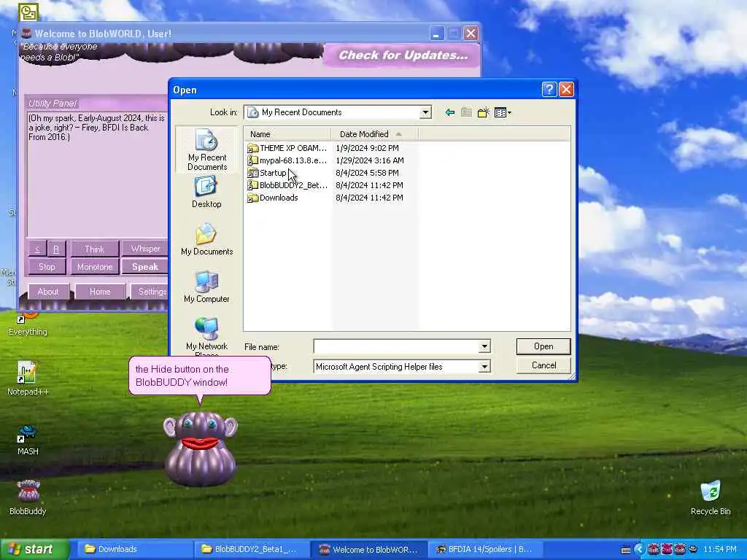747x560 pixels.
Task: Click date '1/9/2024 9:02 PM' cell
Action: (368, 148)
